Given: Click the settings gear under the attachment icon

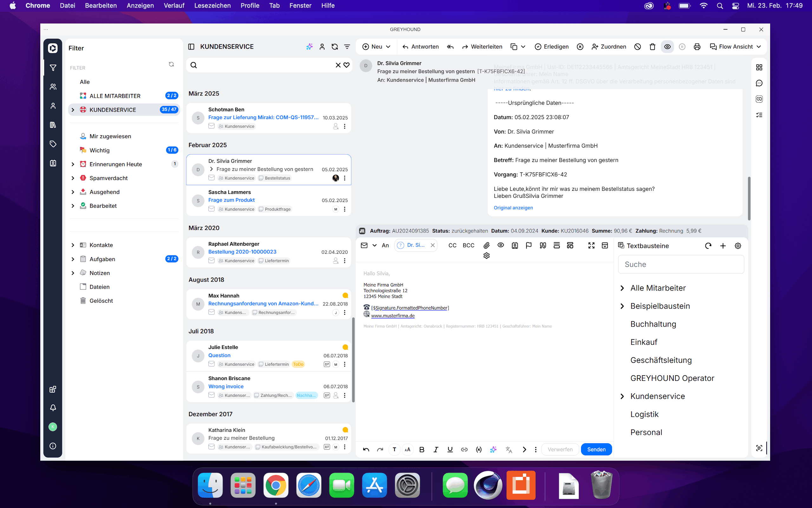Looking at the screenshot, I should [x=487, y=256].
